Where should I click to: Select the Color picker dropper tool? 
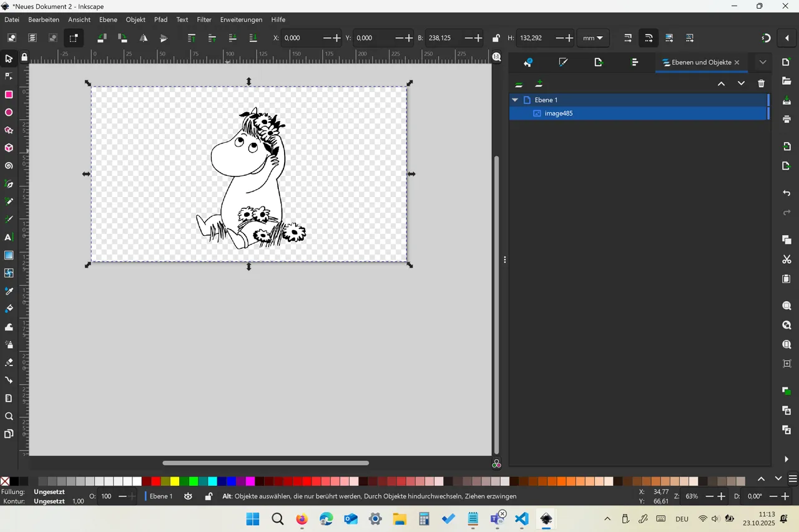coord(9,291)
